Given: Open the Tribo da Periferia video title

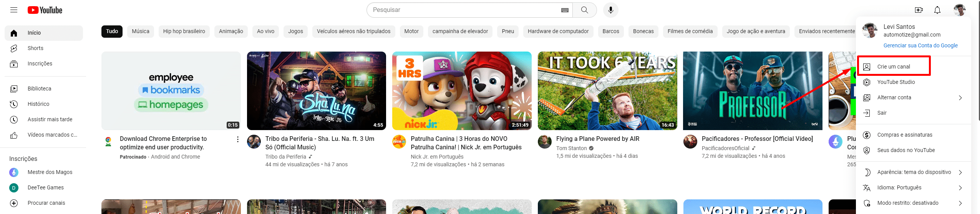Looking at the screenshot, I should (320, 143).
